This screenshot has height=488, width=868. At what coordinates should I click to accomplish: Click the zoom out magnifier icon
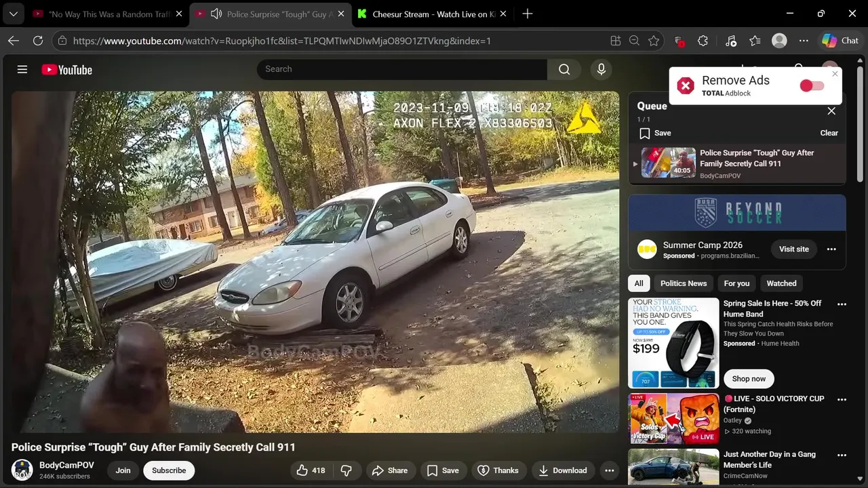[634, 41]
